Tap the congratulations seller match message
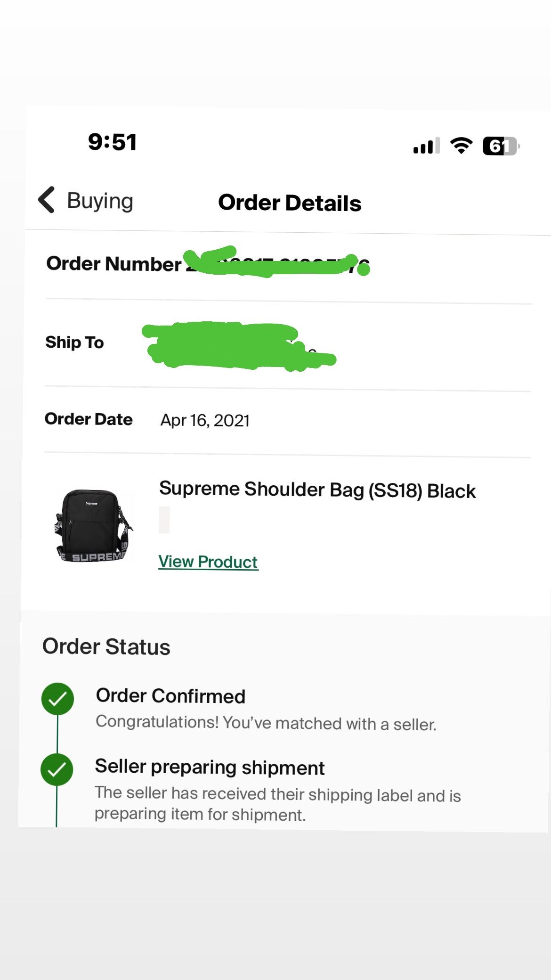This screenshot has width=551, height=980. point(267,723)
